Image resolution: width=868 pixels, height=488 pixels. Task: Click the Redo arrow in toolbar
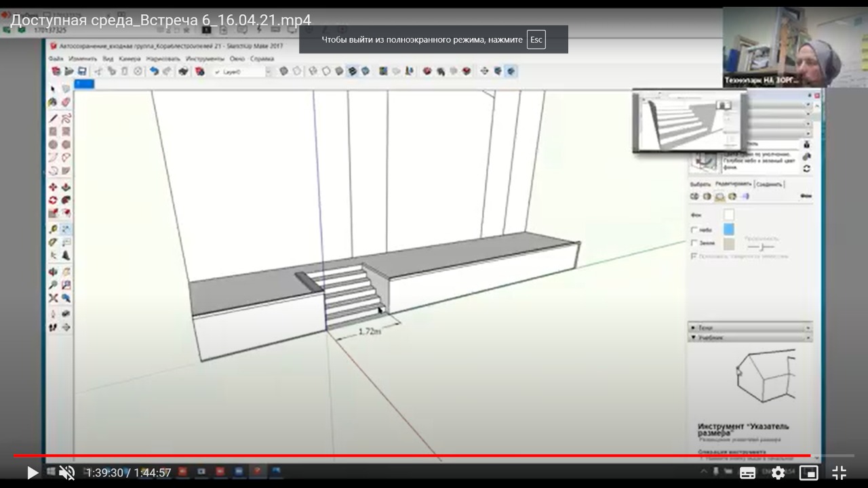coord(167,71)
